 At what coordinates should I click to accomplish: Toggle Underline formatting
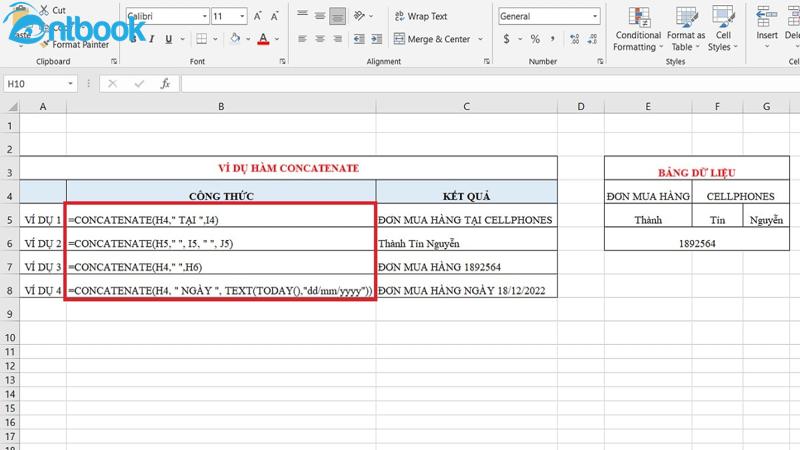168,39
